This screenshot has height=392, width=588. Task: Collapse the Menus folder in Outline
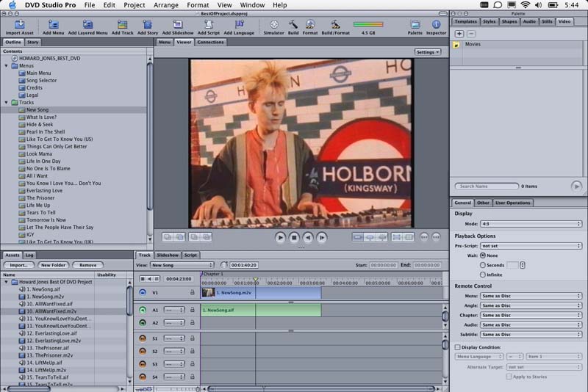(6, 66)
